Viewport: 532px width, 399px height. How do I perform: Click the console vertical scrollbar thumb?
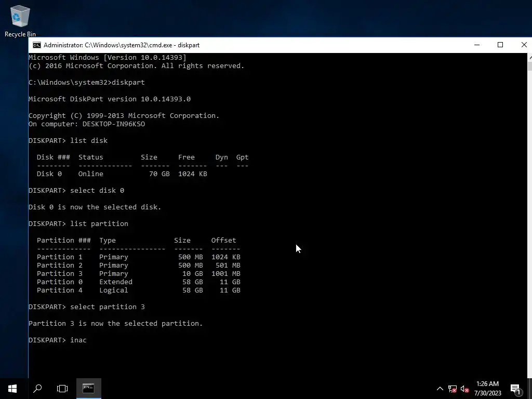529,66
